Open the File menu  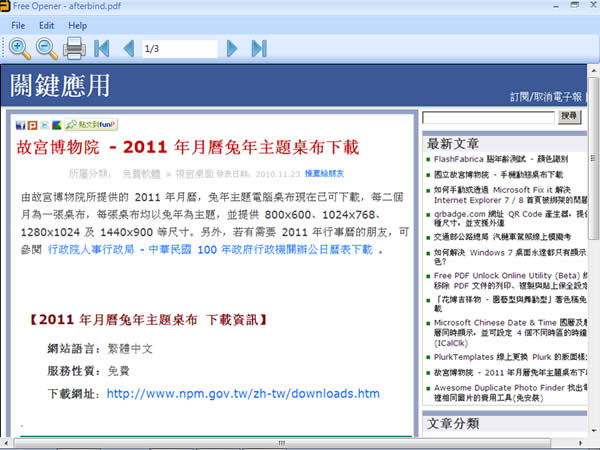(x=18, y=26)
